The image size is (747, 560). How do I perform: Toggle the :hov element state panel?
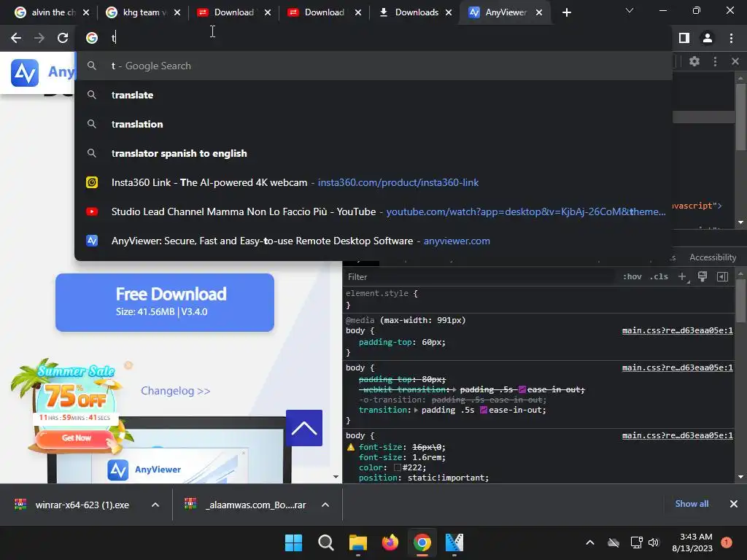[x=632, y=276]
